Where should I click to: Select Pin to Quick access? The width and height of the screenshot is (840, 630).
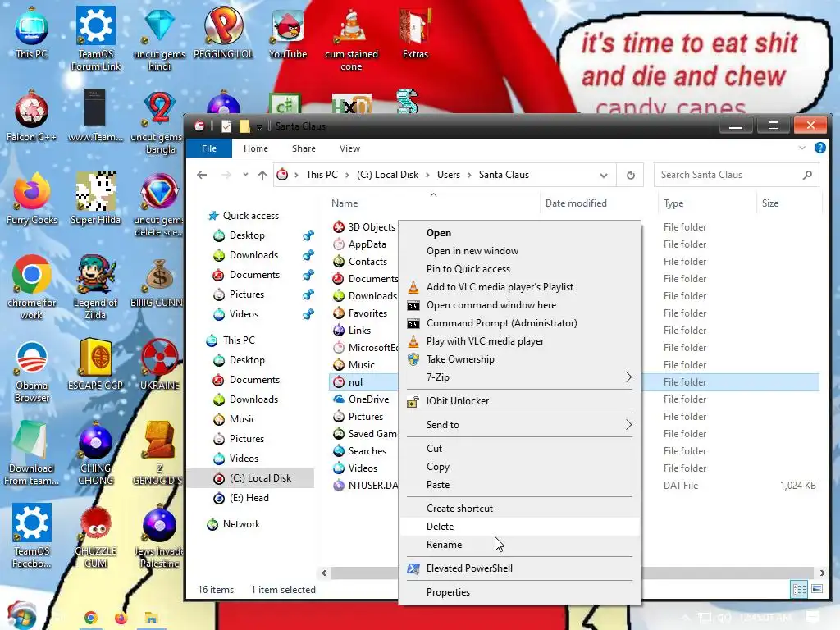[x=519, y=269]
